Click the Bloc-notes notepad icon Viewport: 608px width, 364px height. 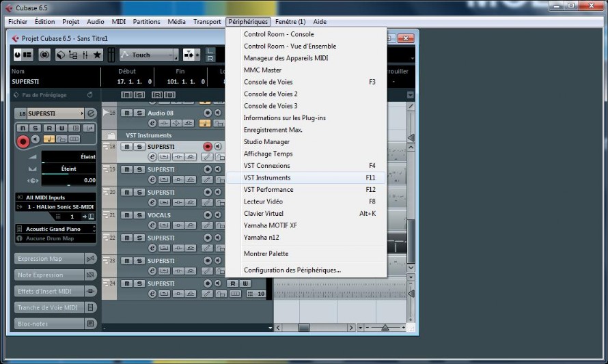point(91,323)
